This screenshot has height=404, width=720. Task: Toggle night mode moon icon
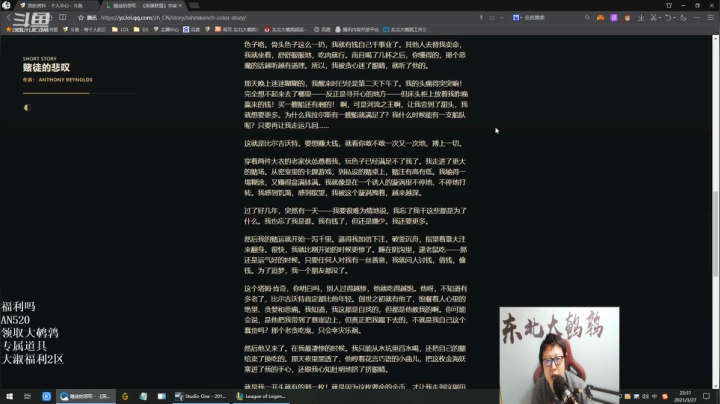[683, 17]
